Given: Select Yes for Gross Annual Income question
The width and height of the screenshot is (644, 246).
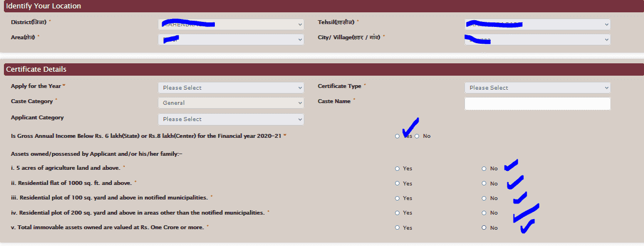Looking at the screenshot, I should coord(397,136).
